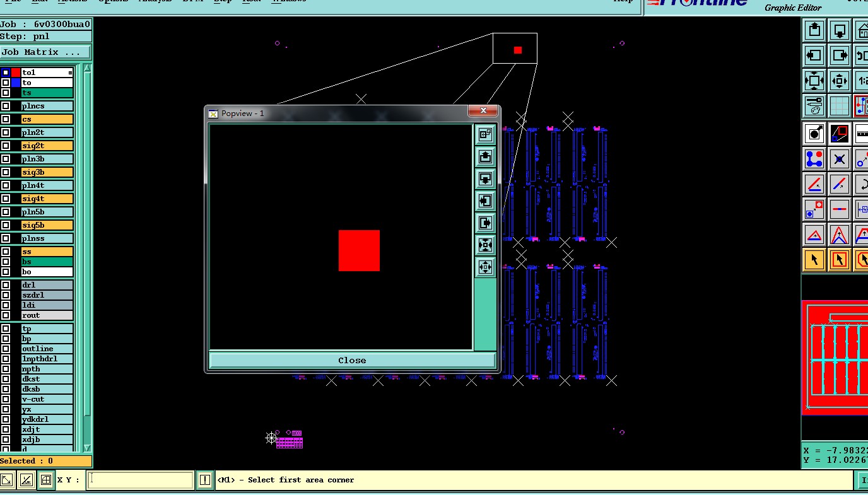Click zoom out icon in Popview window
868x495 pixels.
[x=485, y=267]
